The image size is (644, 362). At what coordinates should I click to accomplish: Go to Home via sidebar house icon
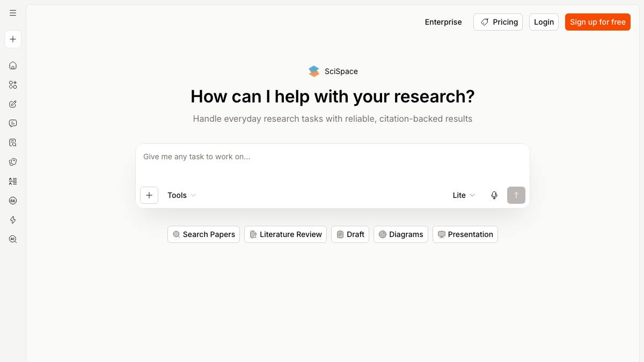pyautogui.click(x=13, y=65)
